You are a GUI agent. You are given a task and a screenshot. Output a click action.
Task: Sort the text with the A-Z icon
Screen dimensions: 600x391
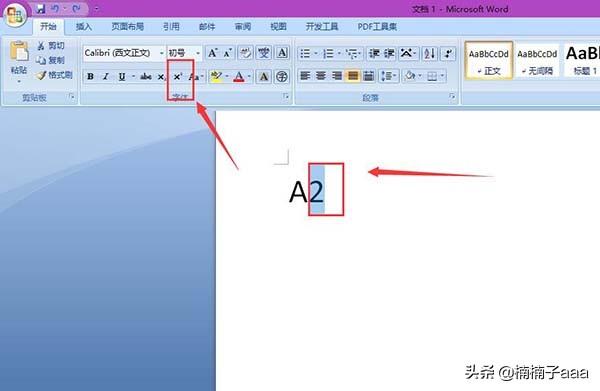pos(429,53)
